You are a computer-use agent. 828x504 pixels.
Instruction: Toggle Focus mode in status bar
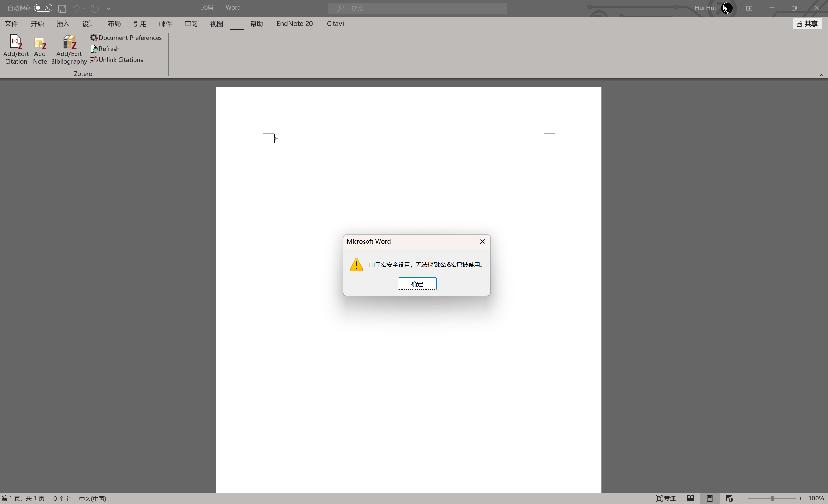666,498
